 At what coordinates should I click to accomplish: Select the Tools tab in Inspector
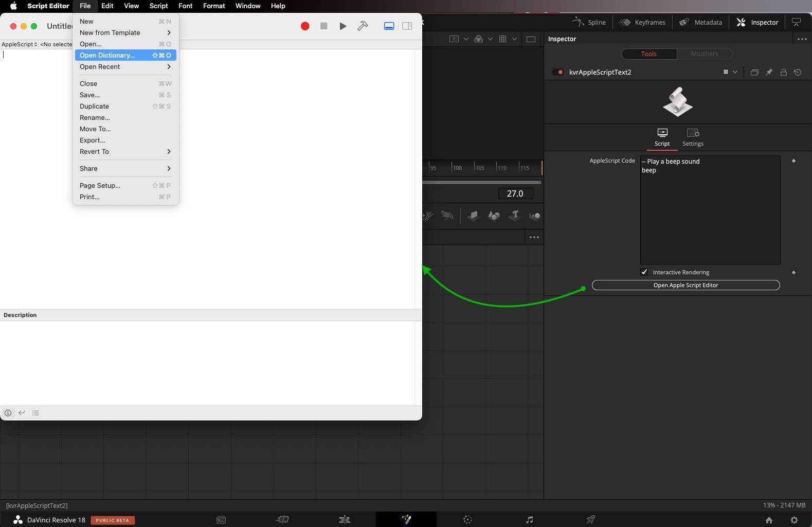[x=648, y=54]
